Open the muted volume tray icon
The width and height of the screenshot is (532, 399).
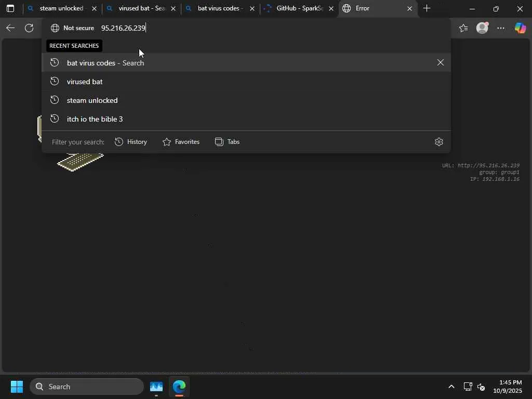(x=481, y=387)
